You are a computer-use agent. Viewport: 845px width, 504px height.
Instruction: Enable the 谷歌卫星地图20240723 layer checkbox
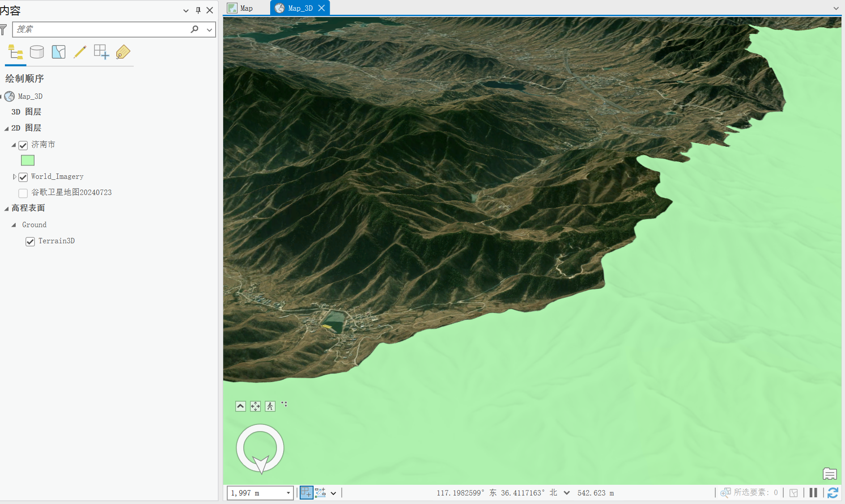coord(23,193)
